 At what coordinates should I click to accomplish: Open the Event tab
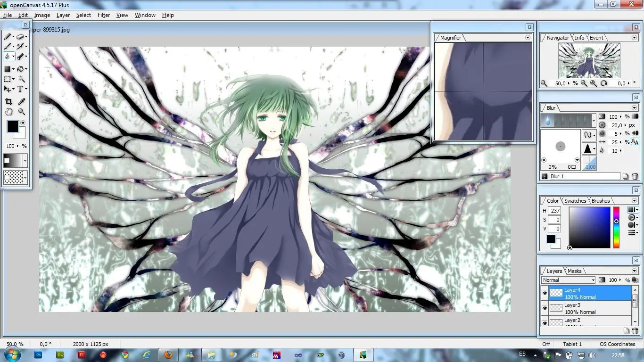coord(596,38)
